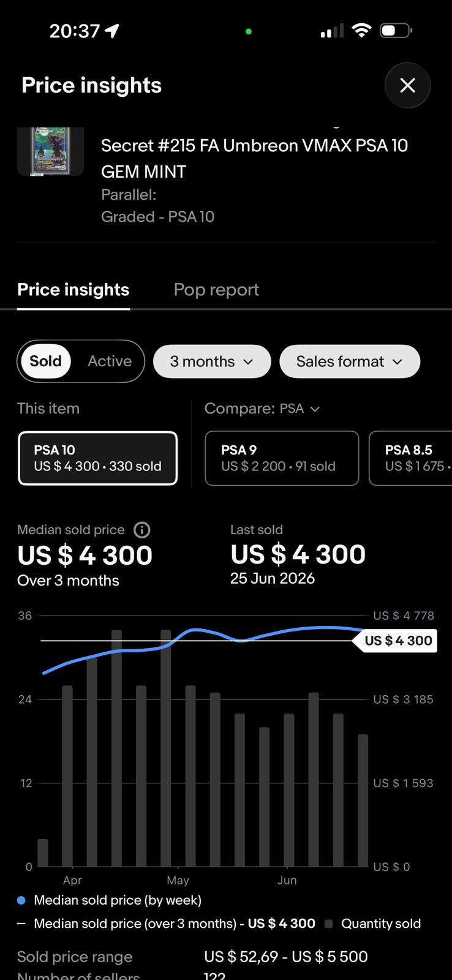Open the Sales format dropdown
The image size is (452, 980).
point(350,361)
